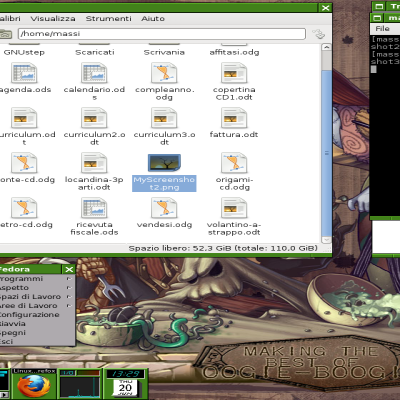Screen dimensions: 400x400
Task: Click the /home/massi path field
Action: coord(162,34)
